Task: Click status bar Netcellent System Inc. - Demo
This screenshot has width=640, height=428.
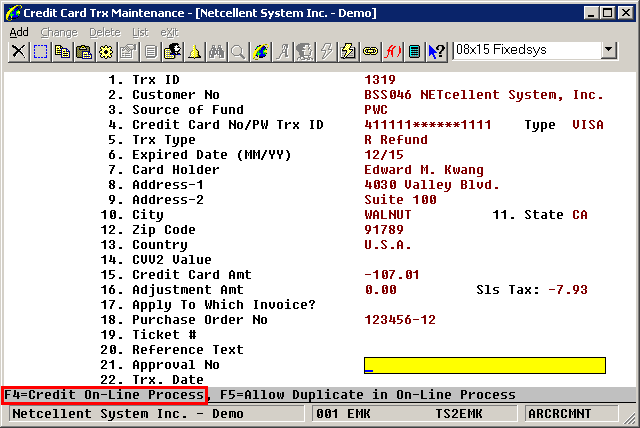Action: coord(128,414)
